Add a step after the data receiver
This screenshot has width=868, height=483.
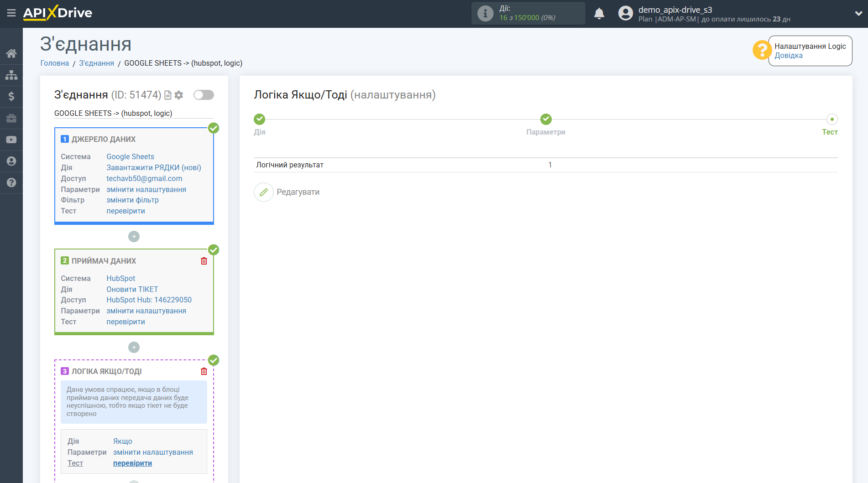click(134, 347)
